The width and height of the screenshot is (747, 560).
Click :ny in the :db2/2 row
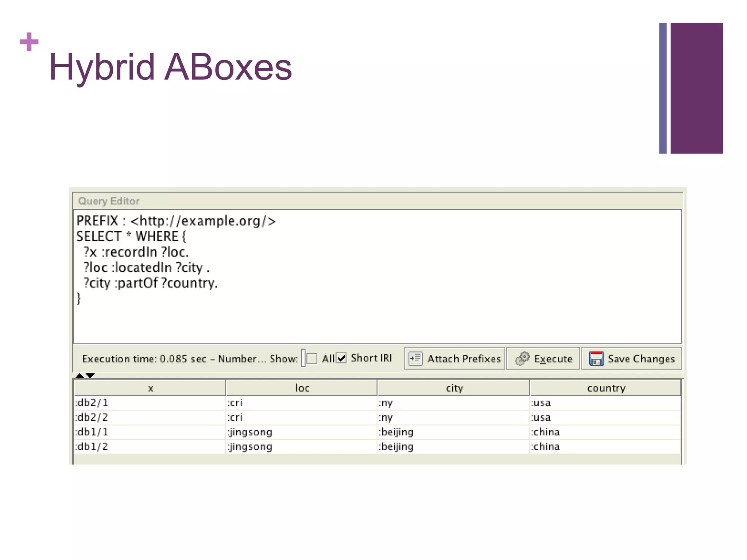453,417
